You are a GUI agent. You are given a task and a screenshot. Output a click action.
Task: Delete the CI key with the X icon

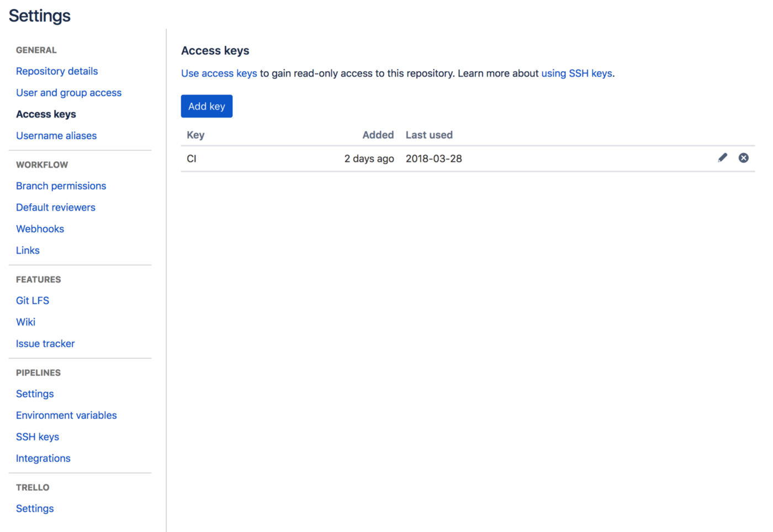(743, 158)
